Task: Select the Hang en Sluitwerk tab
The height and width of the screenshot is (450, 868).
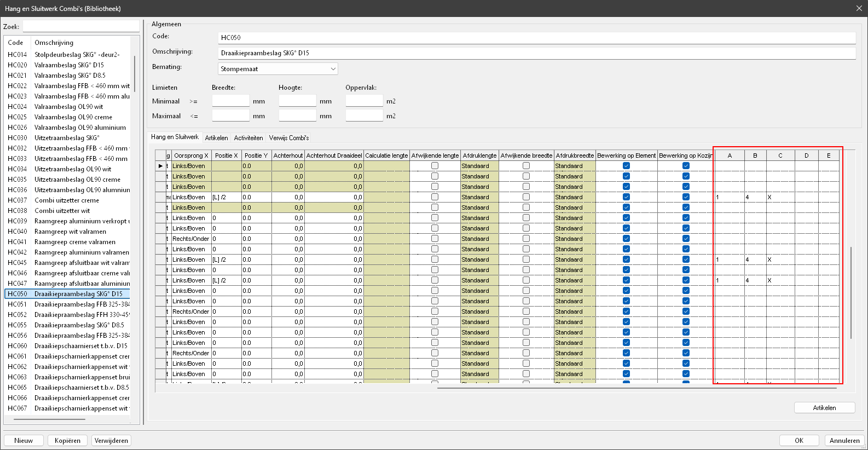Action: point(175,137)
